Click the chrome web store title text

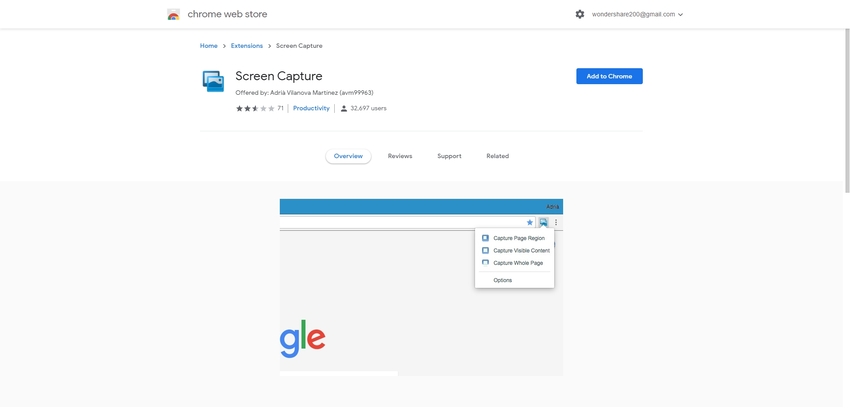tap(227, 15)
